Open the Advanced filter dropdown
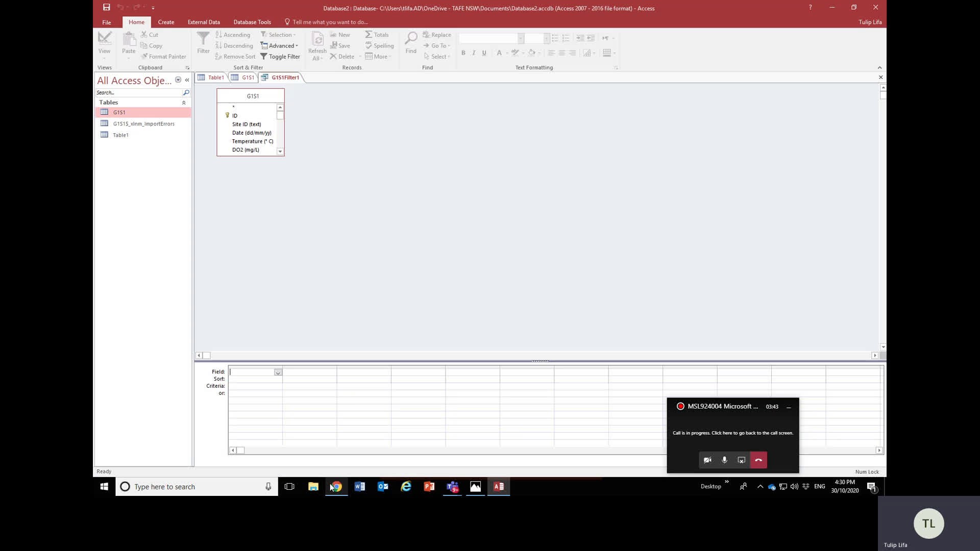Image resolution: width=980 pixels, height=551 pixels. point(280,46)
